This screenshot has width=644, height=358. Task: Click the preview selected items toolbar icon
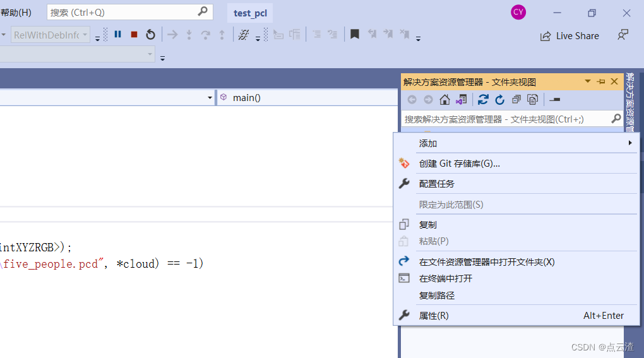tap(554, 100)
